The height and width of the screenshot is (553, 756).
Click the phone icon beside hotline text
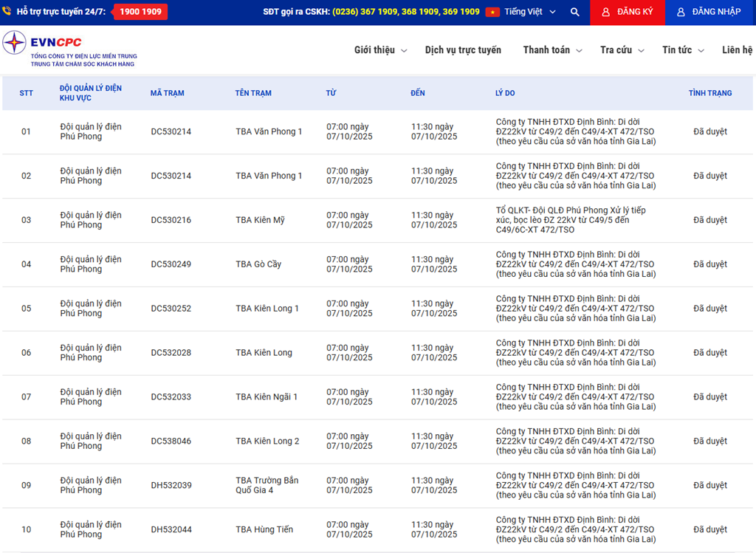click(7, 12)
